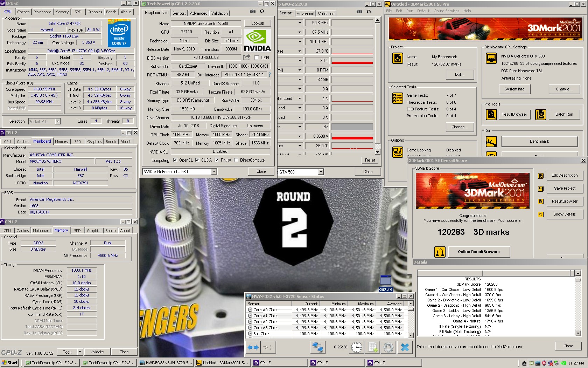Switch to the Advanced tab in GPU-Z
The image size is (588, 368).
198,13
